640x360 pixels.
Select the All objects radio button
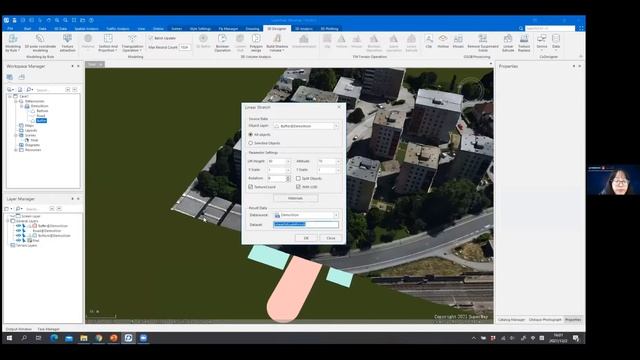tap(251, 134)
